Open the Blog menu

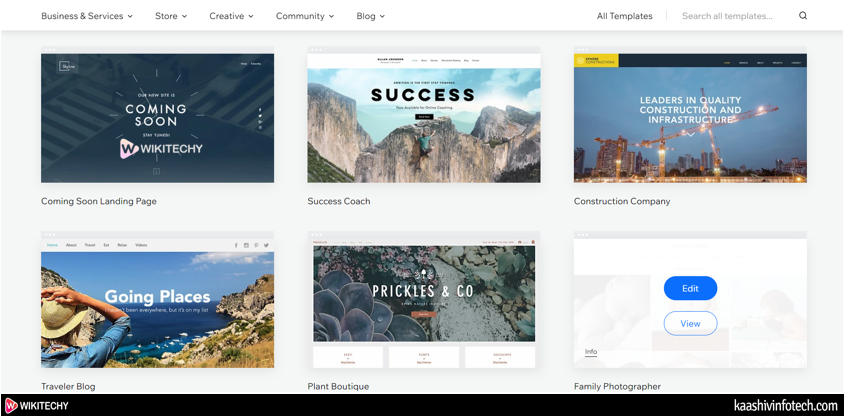tap(370, 16)
